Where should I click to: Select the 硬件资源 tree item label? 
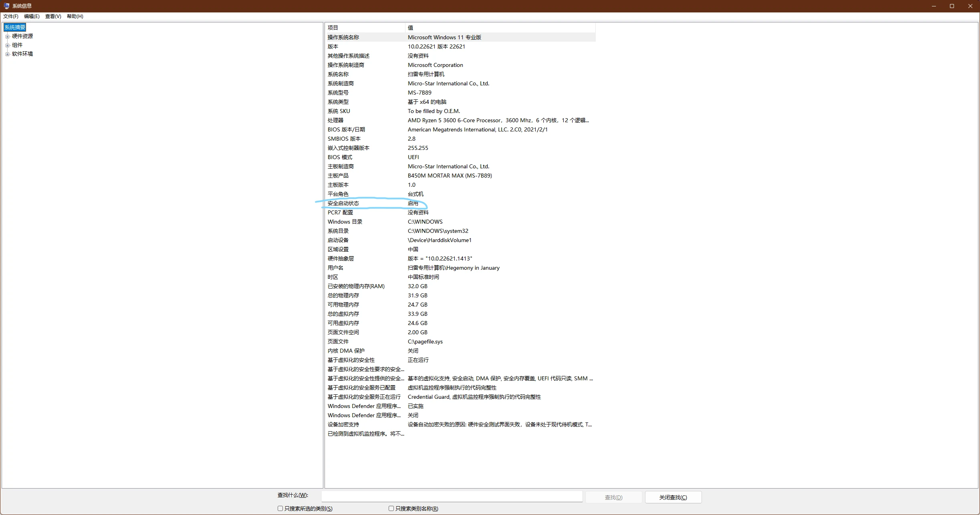tap(22, 36)
